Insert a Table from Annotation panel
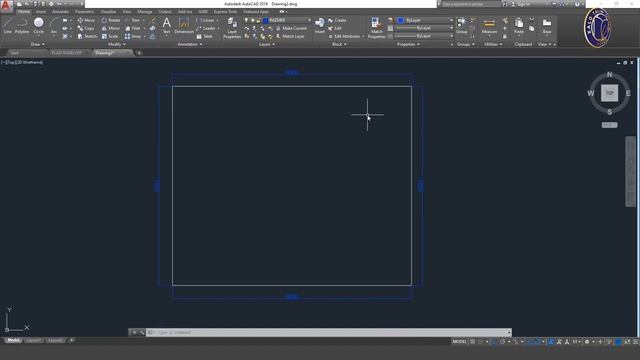This screenshot has height=360, width=640. (x=204, y=36)
